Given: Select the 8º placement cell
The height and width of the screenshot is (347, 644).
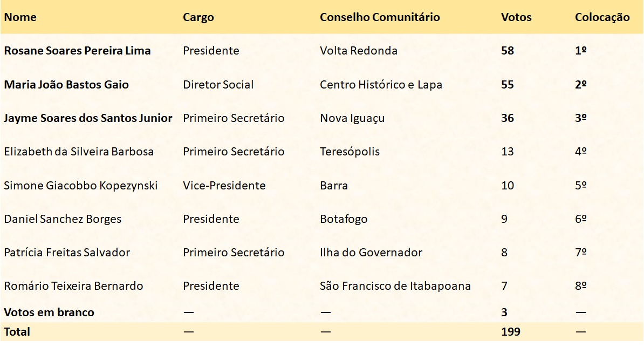Looking at the screenshot, I should pyautogui.click(x=581, y=286).
